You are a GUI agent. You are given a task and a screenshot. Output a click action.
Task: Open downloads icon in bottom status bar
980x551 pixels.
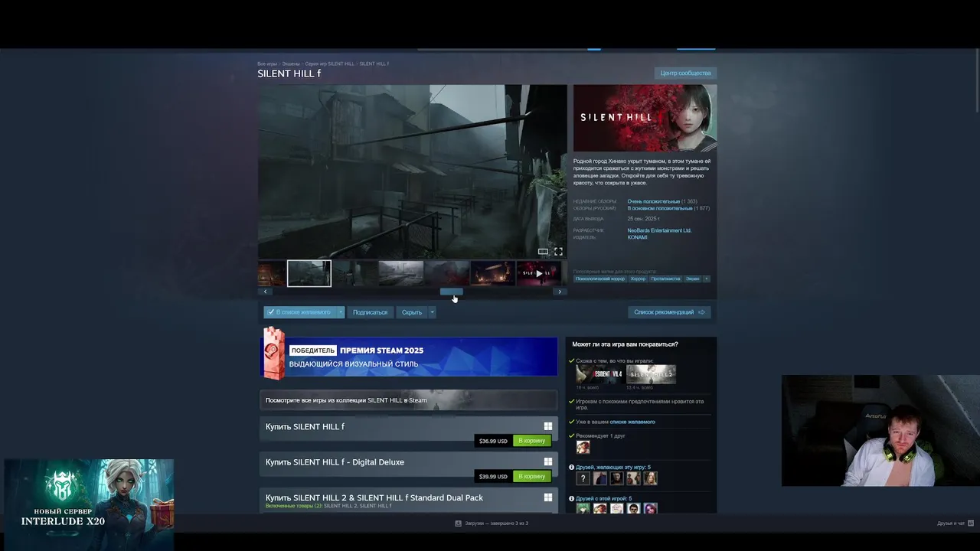(458, 523)
